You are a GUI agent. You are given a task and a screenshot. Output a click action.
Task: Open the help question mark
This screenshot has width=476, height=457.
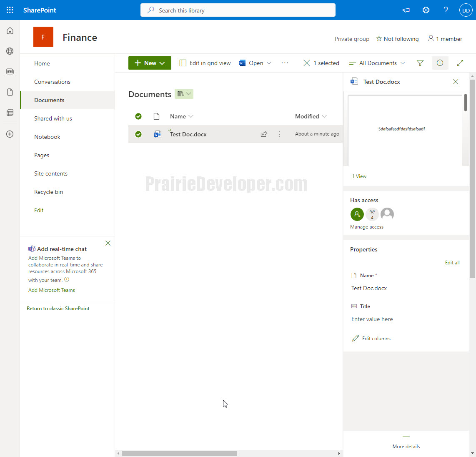pyautogui.click(x=446, y=10)
